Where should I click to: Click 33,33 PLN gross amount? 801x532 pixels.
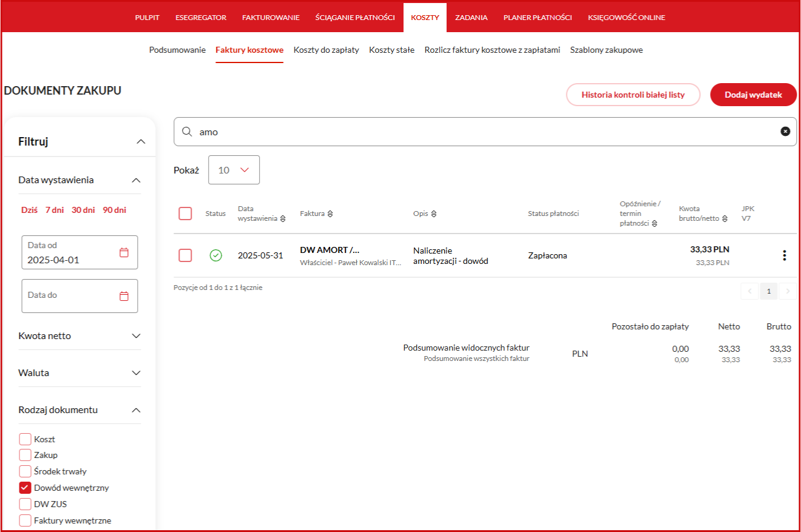pyautogui.click(x=710, y=249)
